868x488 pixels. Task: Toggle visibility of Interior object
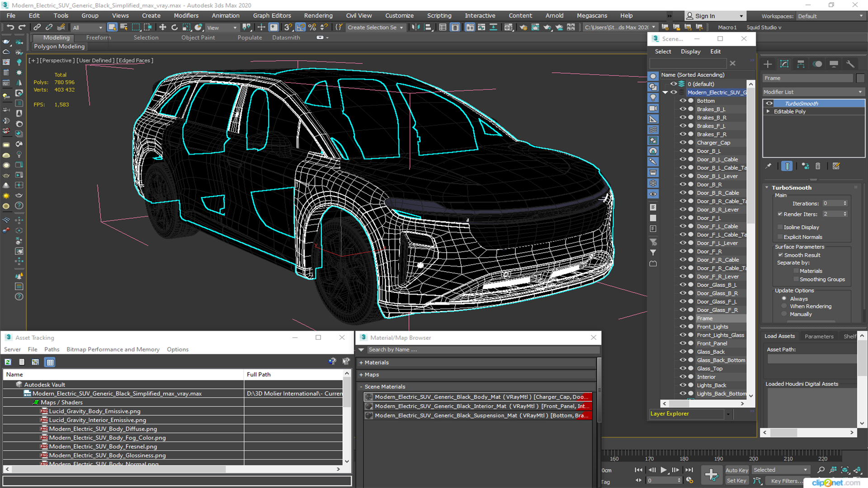point(683,377)
